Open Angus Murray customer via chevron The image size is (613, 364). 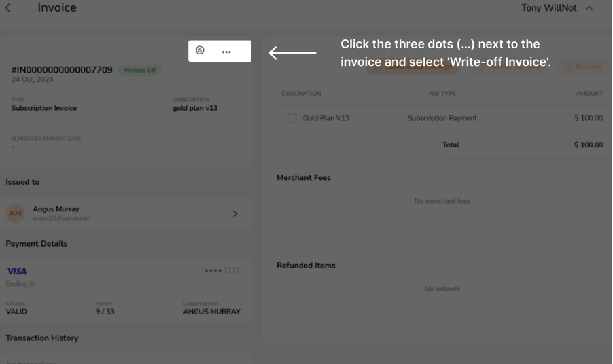pos(235,214)
